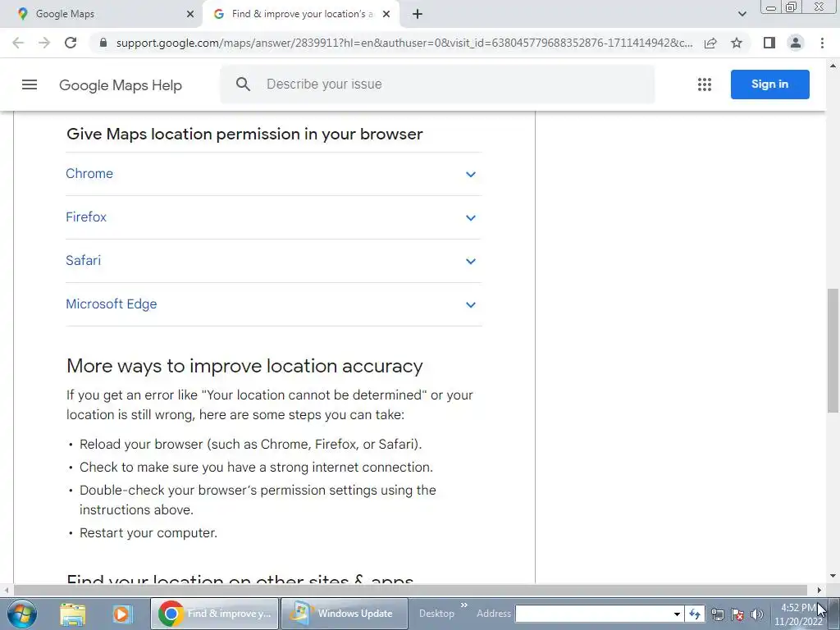Screen dimensions: 840x630
Task: Share this page via share icon
Action: 710,43
